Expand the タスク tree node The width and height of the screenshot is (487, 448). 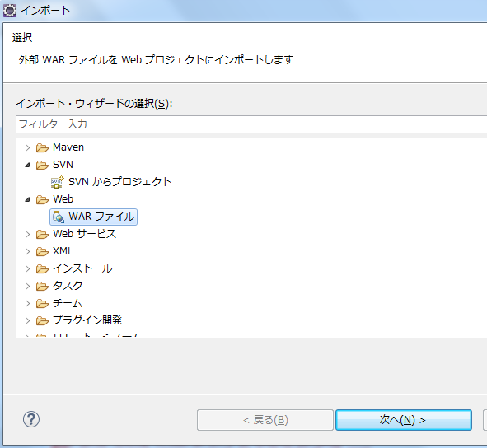click(27, 286)
